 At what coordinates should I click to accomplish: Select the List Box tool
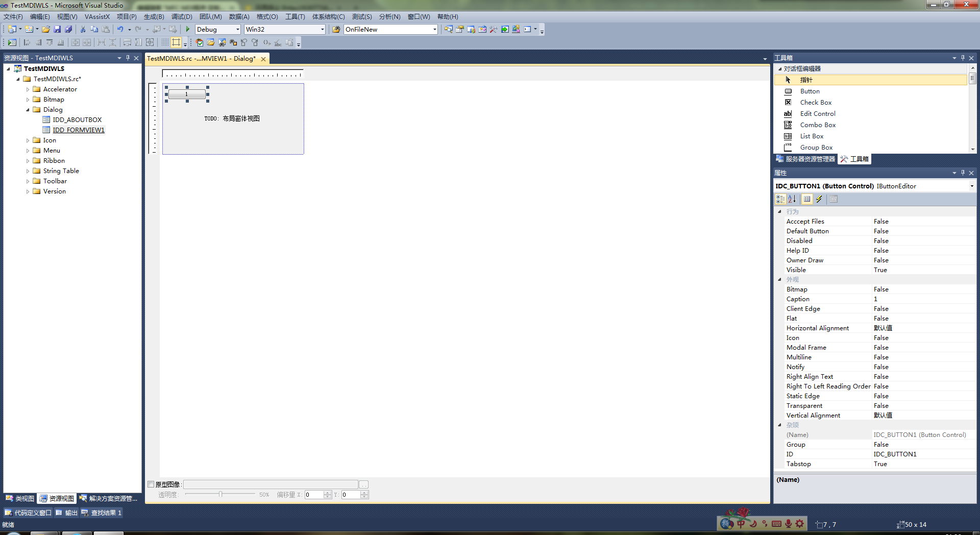(871, 136)
